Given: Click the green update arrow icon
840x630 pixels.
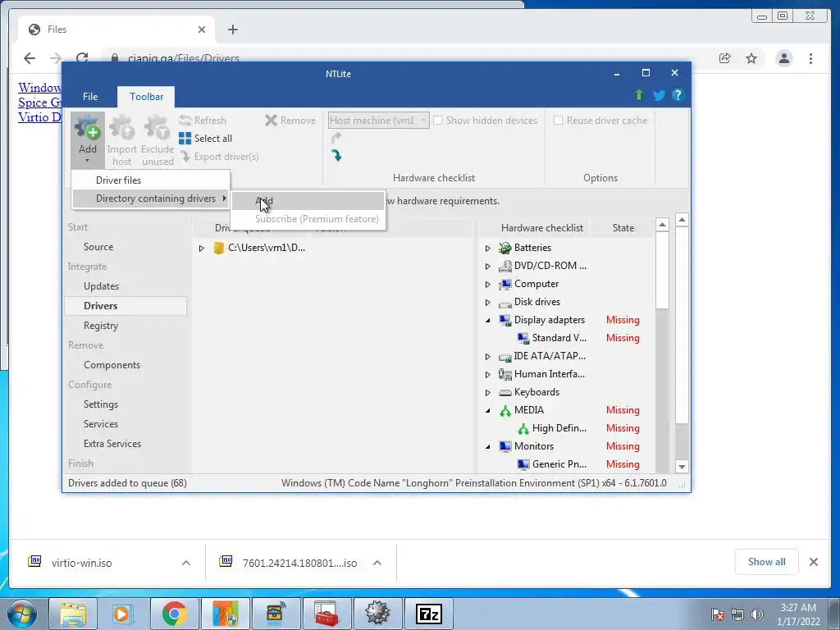Looking at the screenshot, I should [x=638, y=95].
